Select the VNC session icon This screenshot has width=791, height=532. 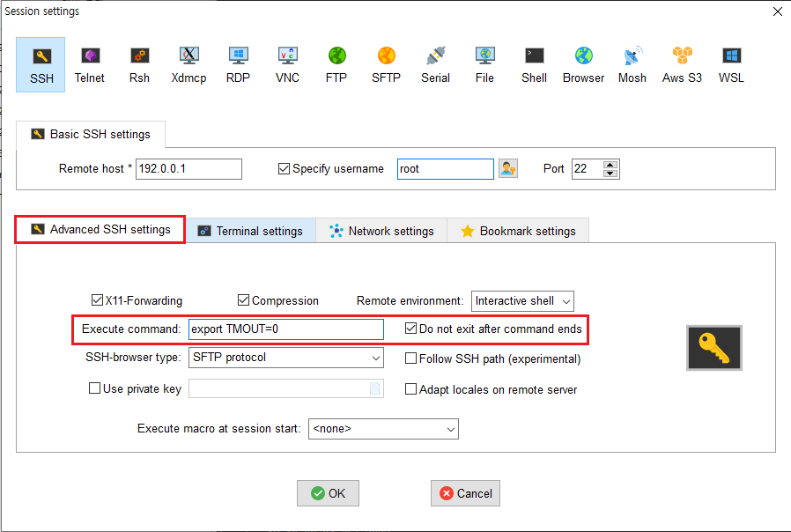point(287,64)
